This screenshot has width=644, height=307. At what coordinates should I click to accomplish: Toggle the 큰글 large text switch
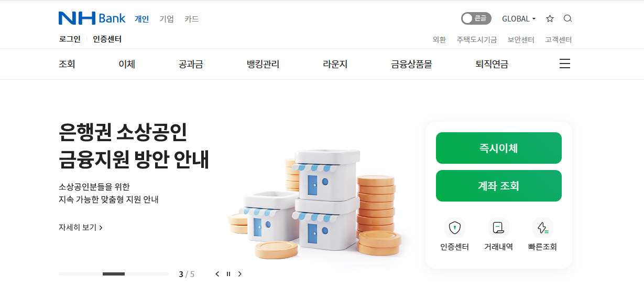[476, 18]
